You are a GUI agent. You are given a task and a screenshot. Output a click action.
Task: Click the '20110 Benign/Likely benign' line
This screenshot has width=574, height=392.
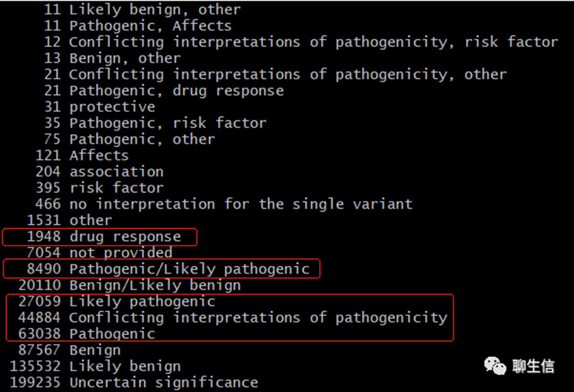[x=130, y=285]
